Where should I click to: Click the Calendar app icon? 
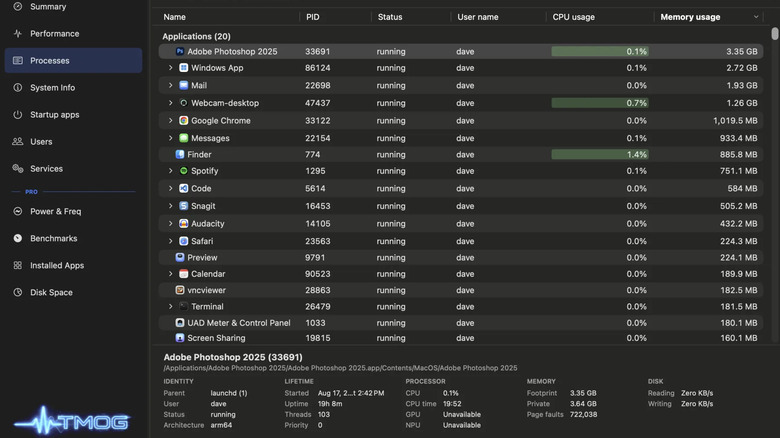click(184, 274)
